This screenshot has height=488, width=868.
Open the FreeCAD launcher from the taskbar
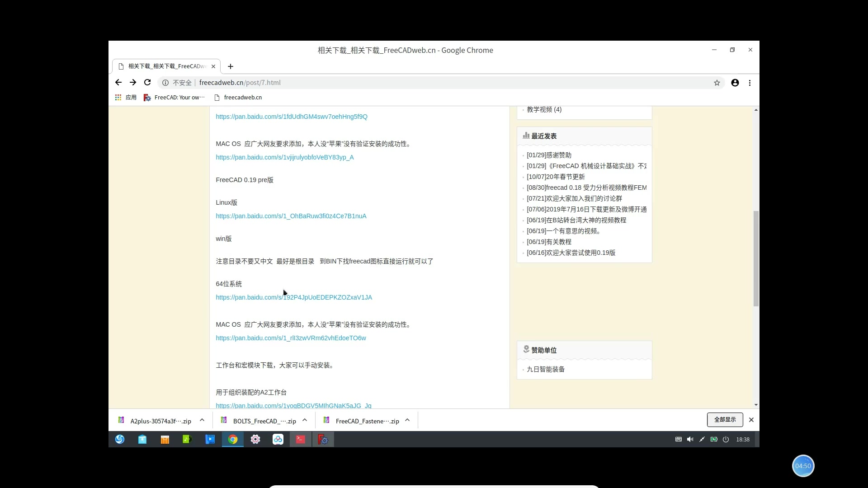click(323, 439)
